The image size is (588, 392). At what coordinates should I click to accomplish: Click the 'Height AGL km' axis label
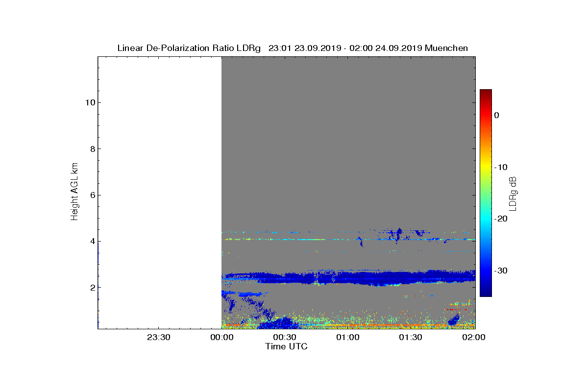[x=74, y=193]
